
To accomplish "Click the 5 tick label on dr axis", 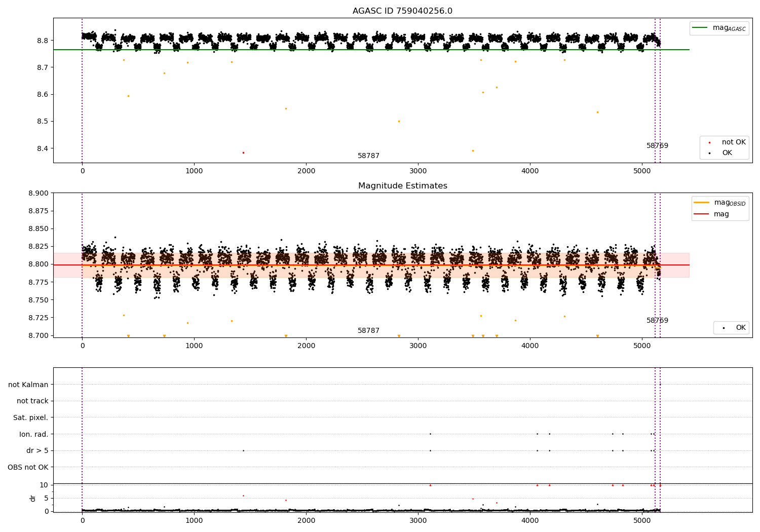I will point(47,498).
